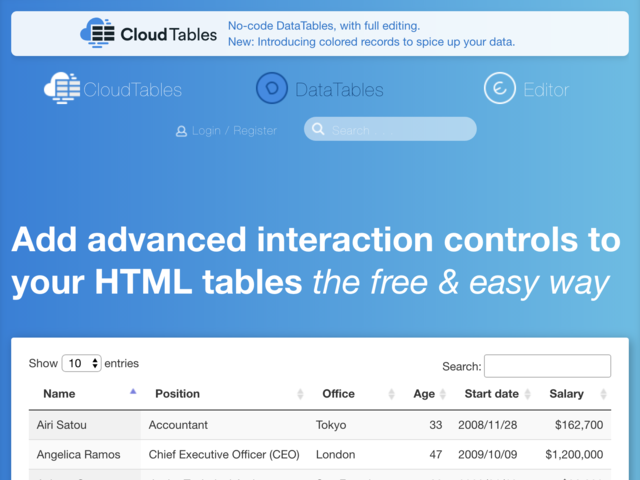640x480 pixels.
Task: Open DataTables navigation text link
Action: tap(339, 90)
